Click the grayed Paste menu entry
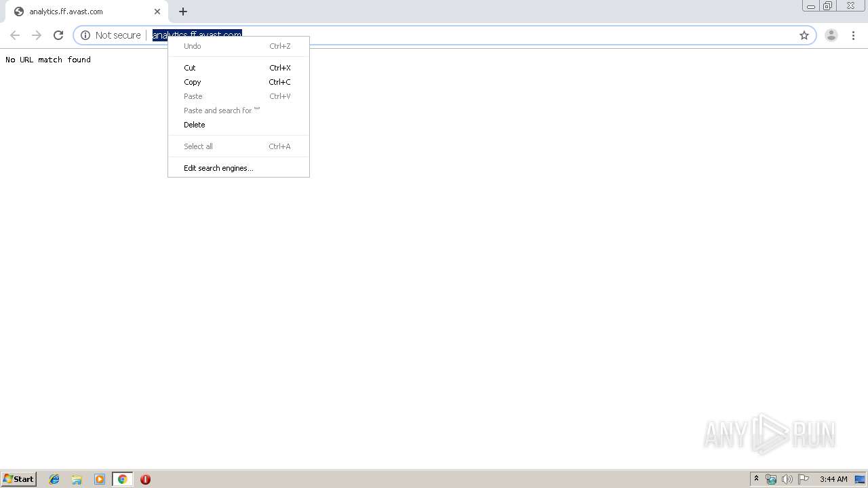 238,96
